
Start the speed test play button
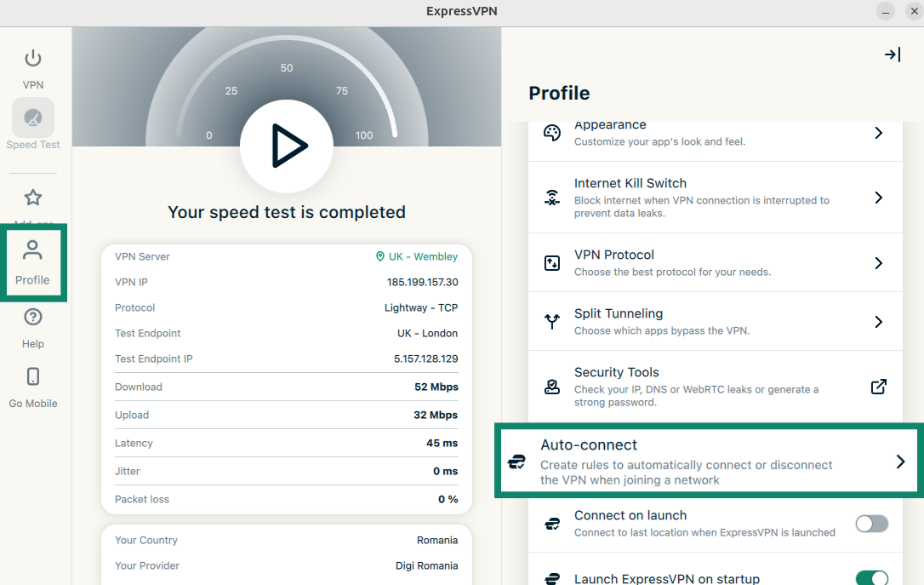287,146
